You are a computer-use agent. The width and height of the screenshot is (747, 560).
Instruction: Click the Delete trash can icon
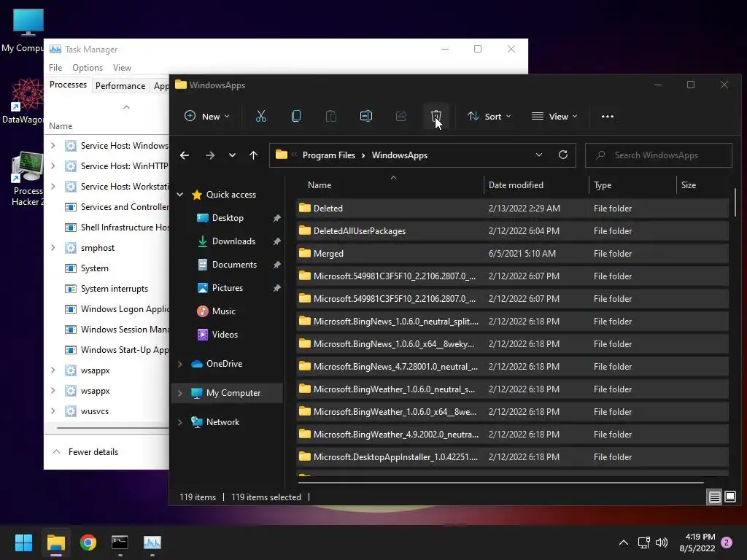[436, 116]
